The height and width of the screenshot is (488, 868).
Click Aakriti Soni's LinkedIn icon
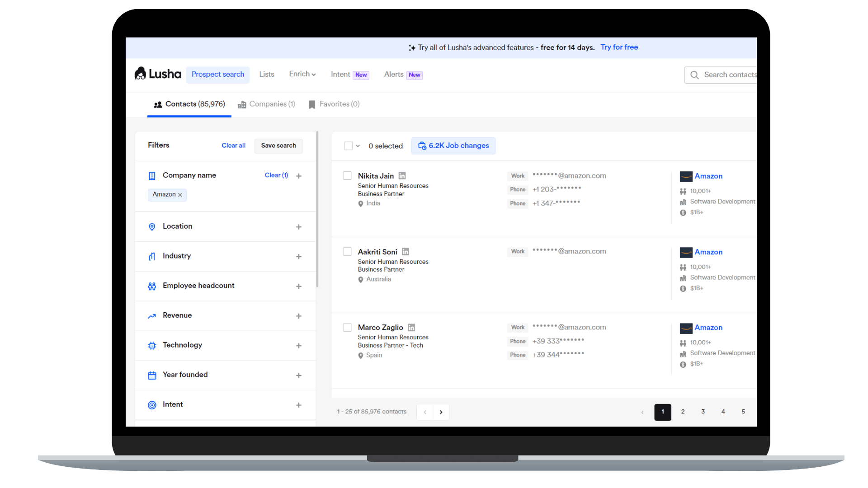(406, 252)
